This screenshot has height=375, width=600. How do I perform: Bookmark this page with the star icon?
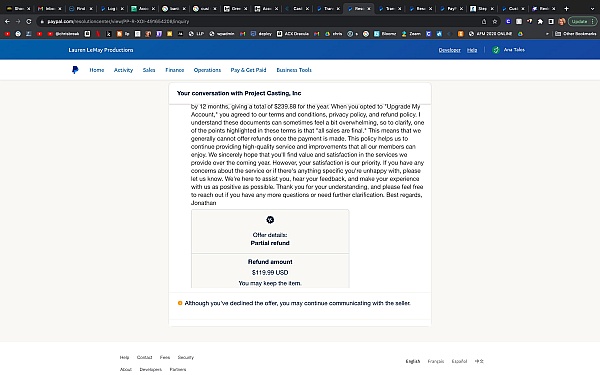495,21
